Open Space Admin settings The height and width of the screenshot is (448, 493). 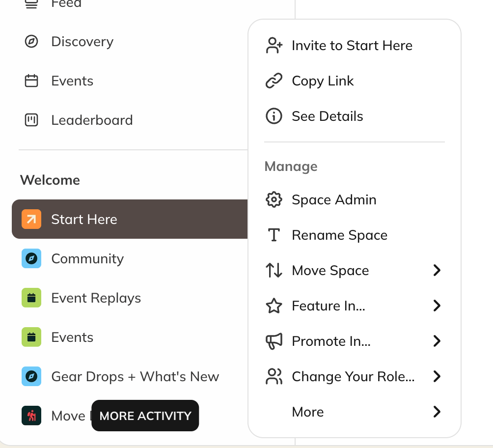coord(355,199)
